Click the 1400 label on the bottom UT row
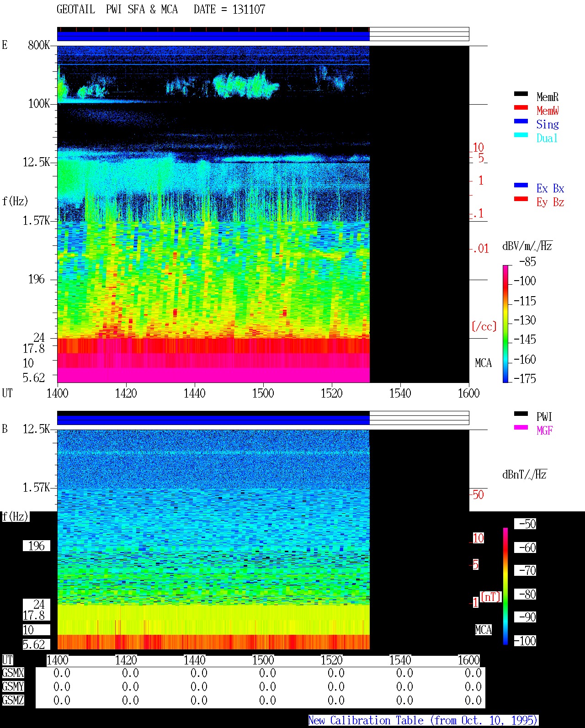The width and height of the screenshot is (585, 728). click(x=58, y=660)
